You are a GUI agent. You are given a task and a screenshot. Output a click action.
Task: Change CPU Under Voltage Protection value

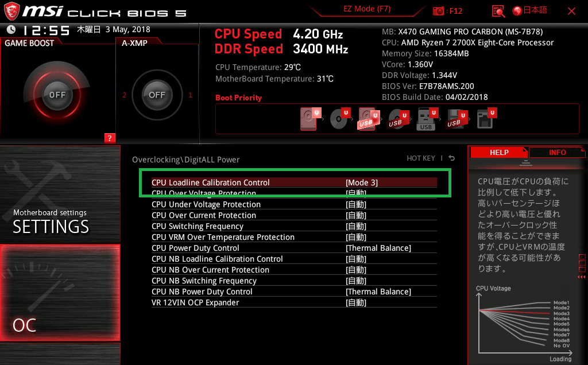tap(356, 204)
